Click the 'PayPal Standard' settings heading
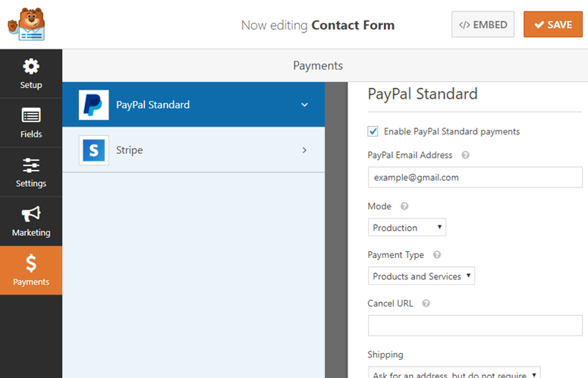588x378 pixels. (x=423, y=94)
